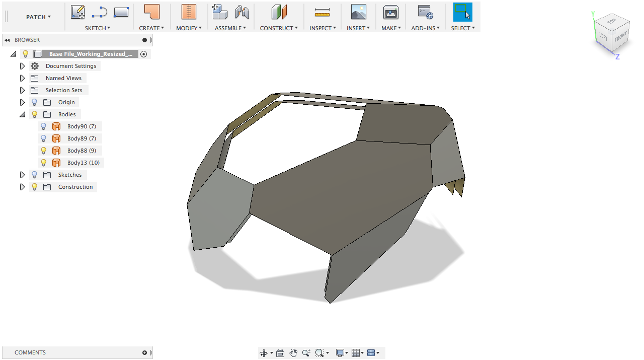
Task: Toggle visibility bulb of Body90
Action: point(43,126)
